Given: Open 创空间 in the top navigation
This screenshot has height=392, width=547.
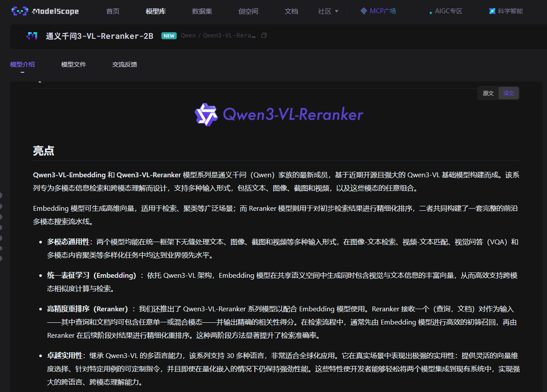Looking at the screenshot, I should click(248, 11).
